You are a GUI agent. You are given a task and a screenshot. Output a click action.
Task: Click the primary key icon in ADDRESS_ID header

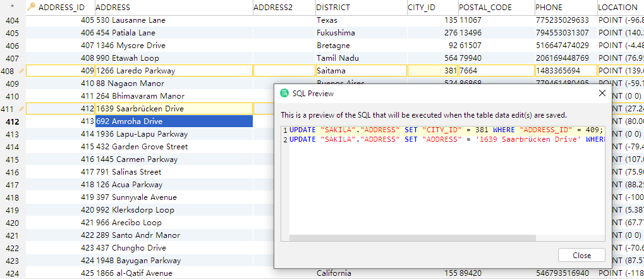31,7
